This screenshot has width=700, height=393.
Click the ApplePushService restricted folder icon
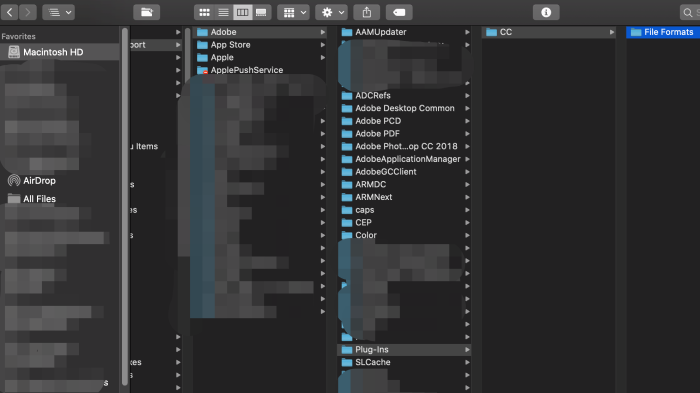pos(202,70)
